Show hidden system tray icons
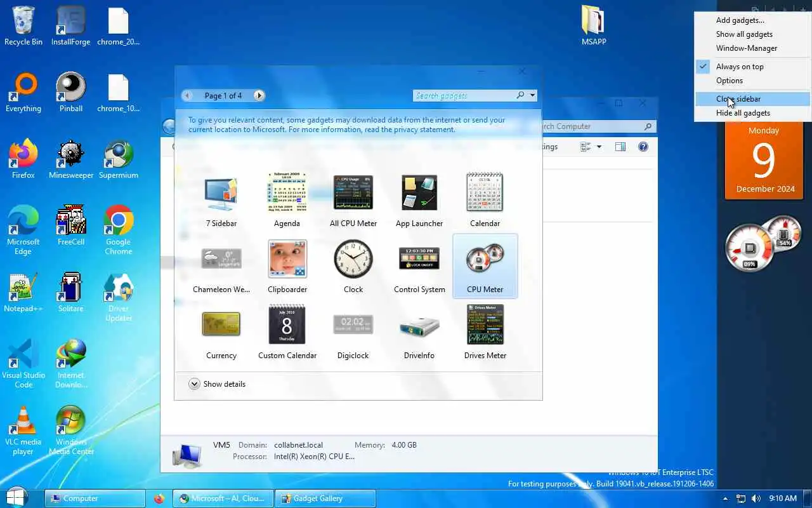 pyautogui.click(x=725, y=498)
